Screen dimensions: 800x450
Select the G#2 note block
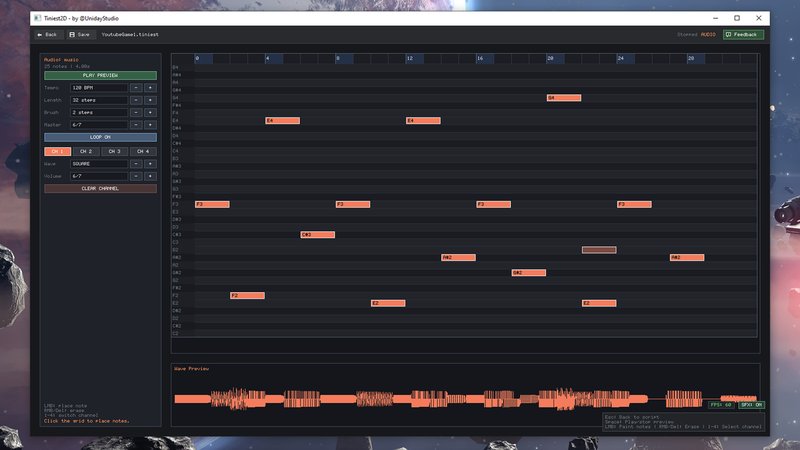(529, 273)
